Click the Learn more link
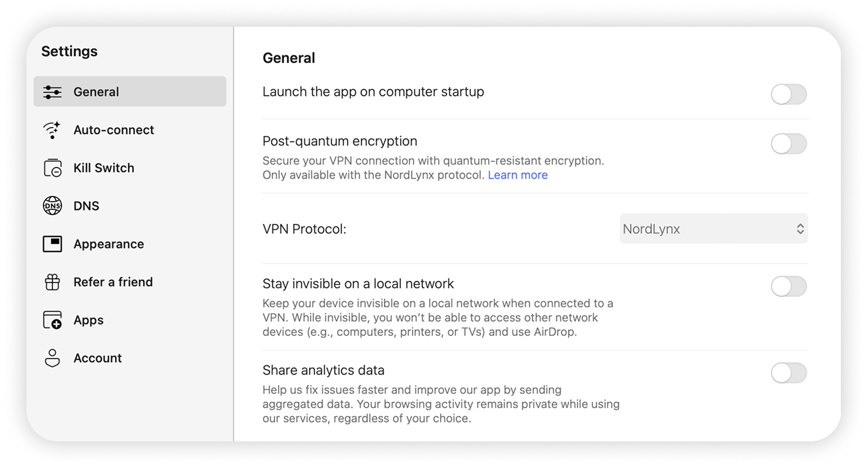Screen dimensions: 868x468 pyautogui.click(x=518, y=175)
